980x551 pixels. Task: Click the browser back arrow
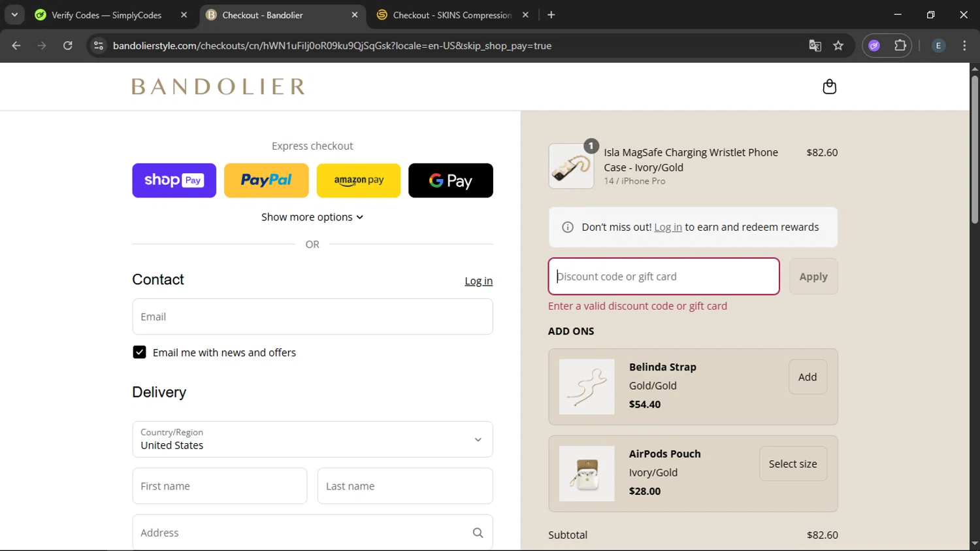(x=16, y=46)
